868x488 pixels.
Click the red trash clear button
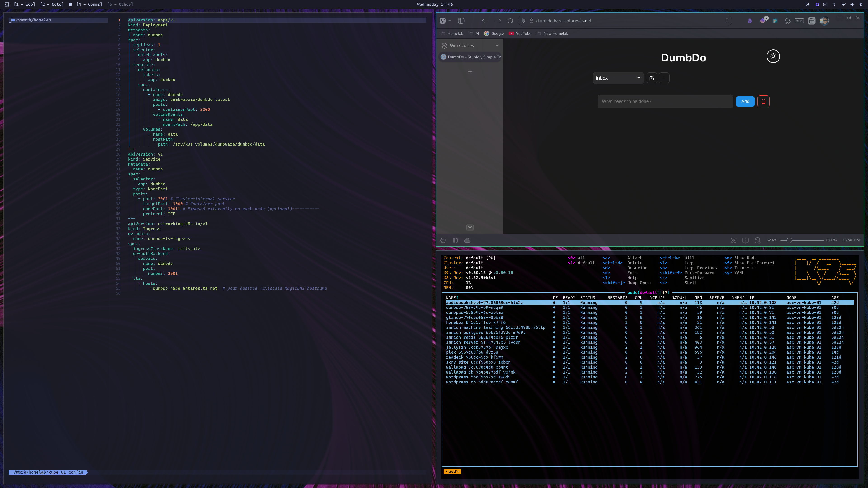pos(763,101)
